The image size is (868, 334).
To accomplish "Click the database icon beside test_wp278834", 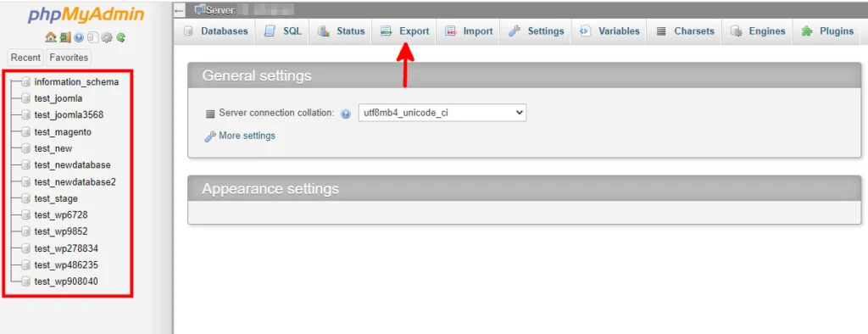I will click(x=25, y=248).
